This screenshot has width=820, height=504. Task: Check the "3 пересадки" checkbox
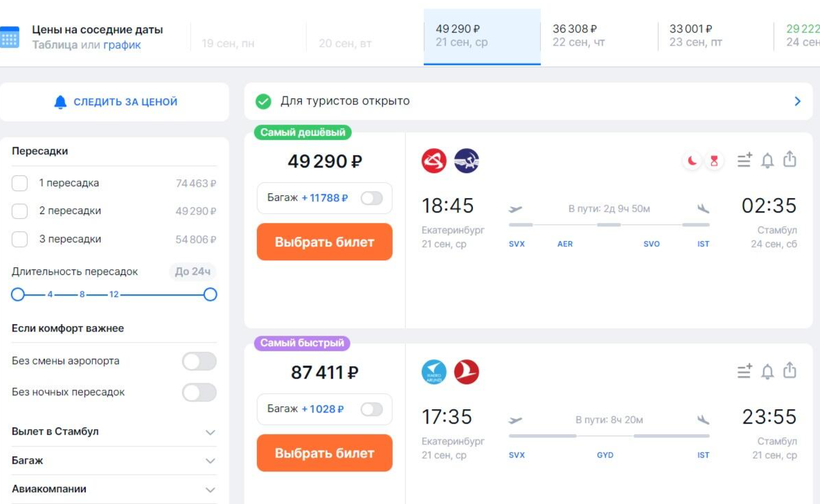pos(20,240)
